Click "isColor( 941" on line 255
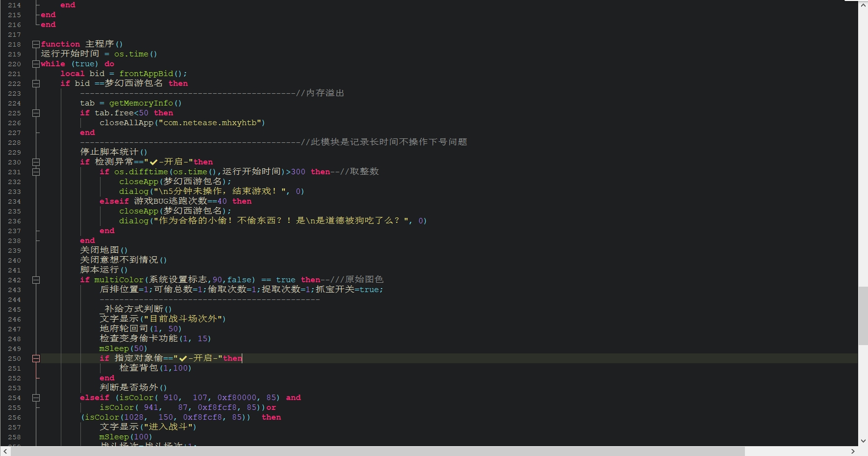Image resolution: width=868 pixels, height=456 pixels. pos(128,407)
